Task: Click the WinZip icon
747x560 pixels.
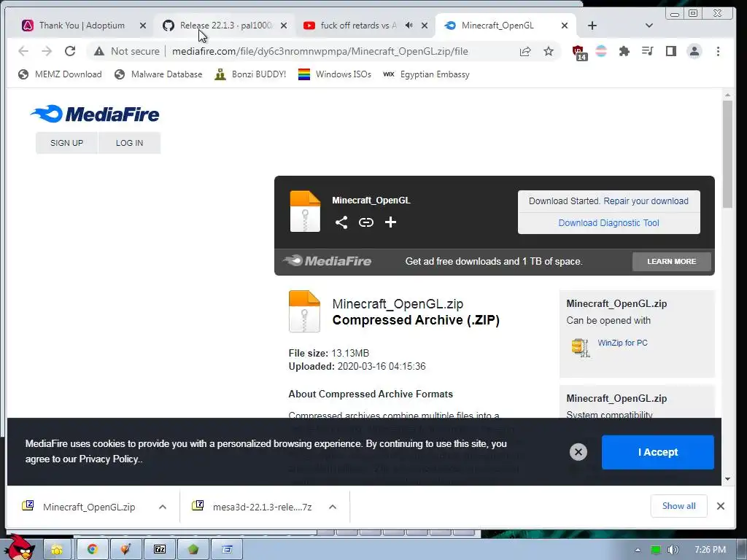Action: click(x=581, y=347)
